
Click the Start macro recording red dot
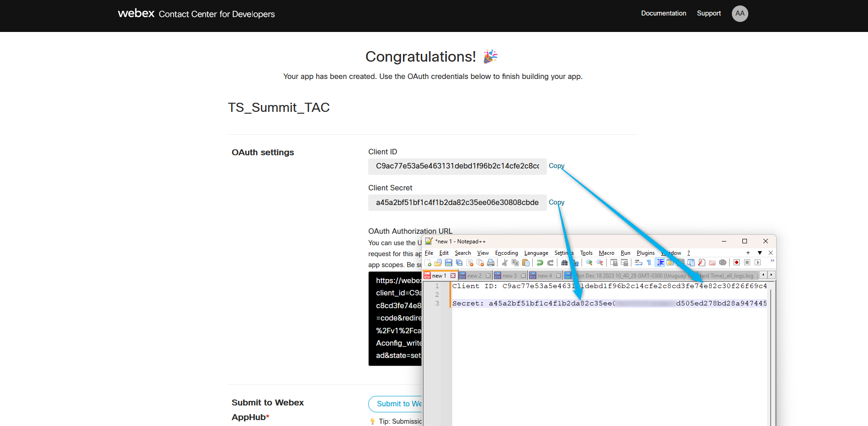pos(736,263)
